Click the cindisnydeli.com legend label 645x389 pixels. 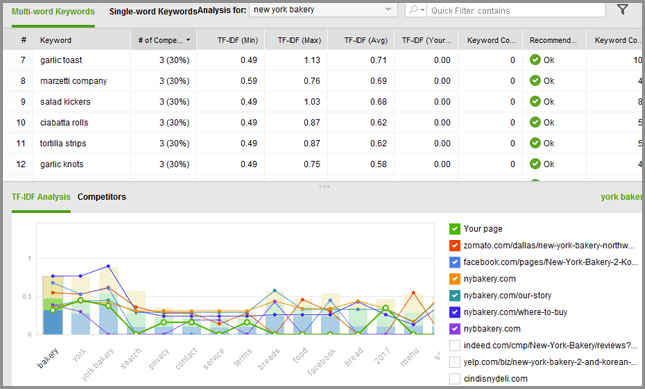click(495, 379)
